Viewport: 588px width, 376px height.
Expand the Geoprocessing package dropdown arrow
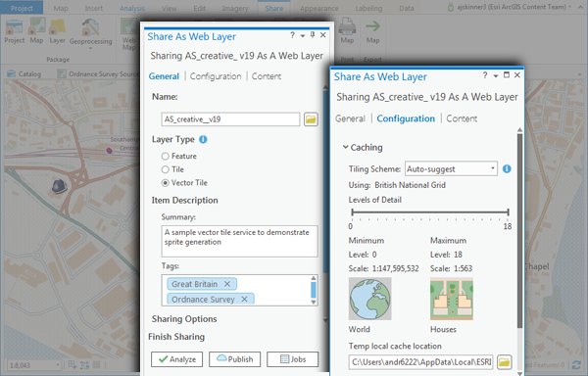point(90,48)
